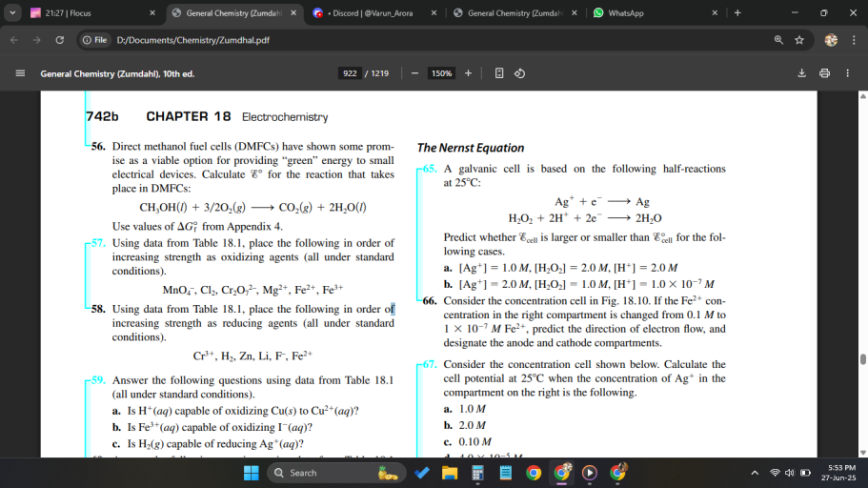Select the active General Chemistry (Zumdahl) tab
This screenshot has height=488, width=868.
(x=234, y=12)
